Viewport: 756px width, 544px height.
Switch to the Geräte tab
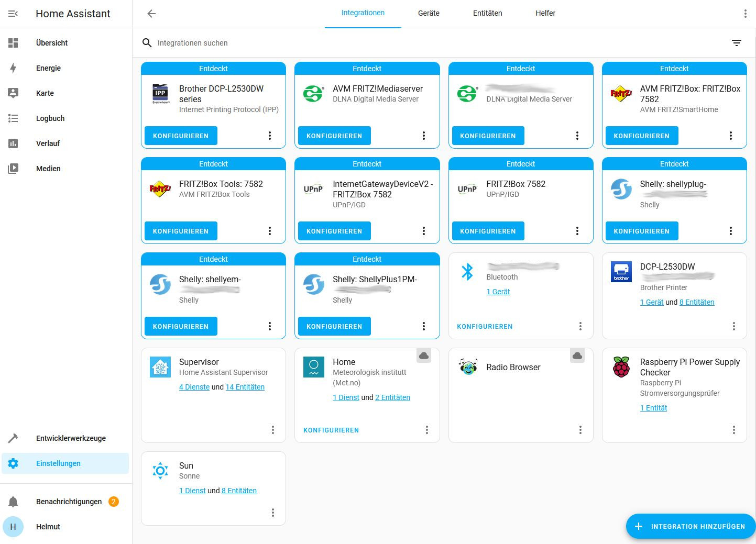pyautogui.click(x=429, y=13)
